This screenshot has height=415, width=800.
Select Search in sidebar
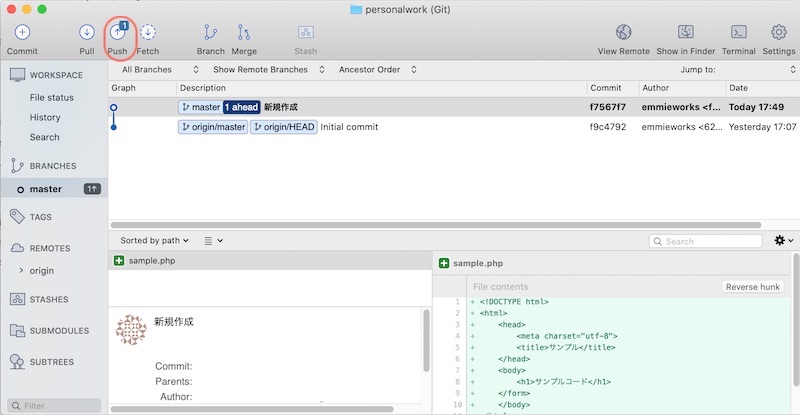44,137
